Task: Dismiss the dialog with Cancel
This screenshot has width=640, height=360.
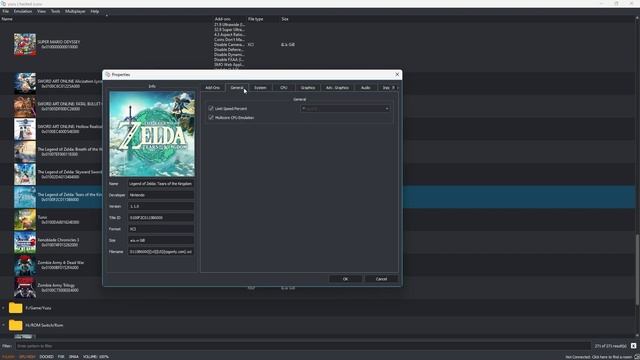Action: tap(381, 279)
